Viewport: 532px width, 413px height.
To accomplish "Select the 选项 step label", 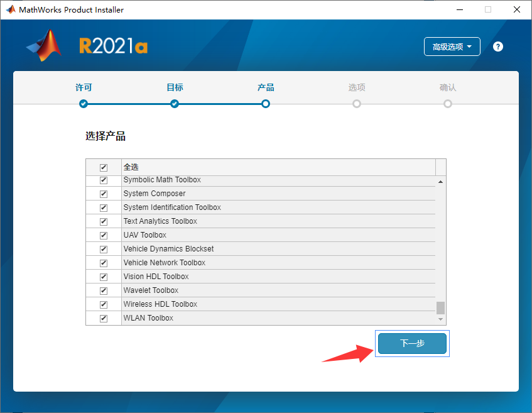I will pos(357,87).
